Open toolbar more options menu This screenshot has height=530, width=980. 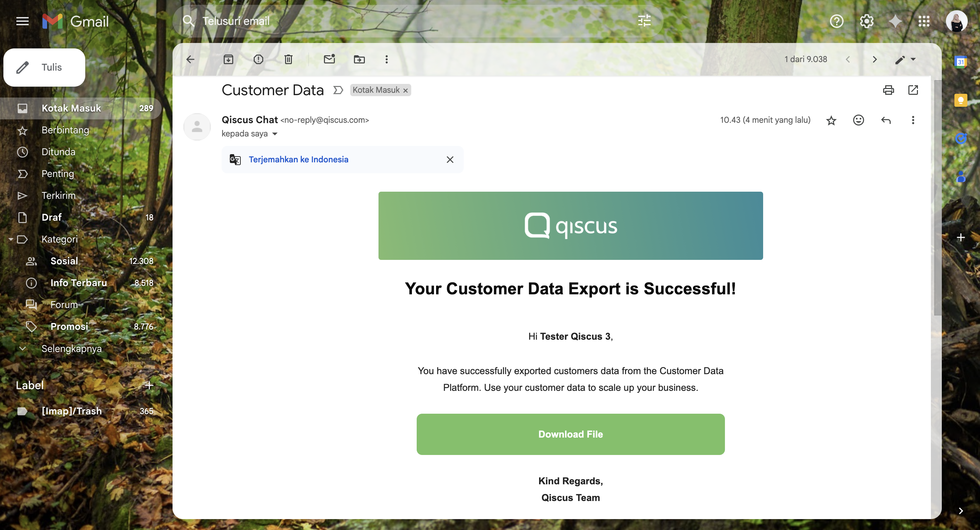(387, 59)
